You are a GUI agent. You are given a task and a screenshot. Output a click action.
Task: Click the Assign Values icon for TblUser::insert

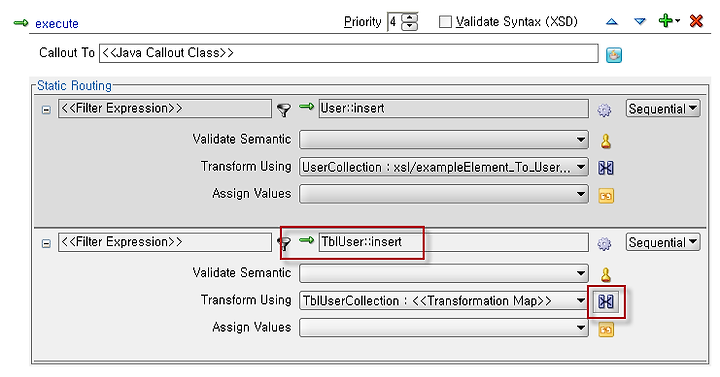(606, 330)
